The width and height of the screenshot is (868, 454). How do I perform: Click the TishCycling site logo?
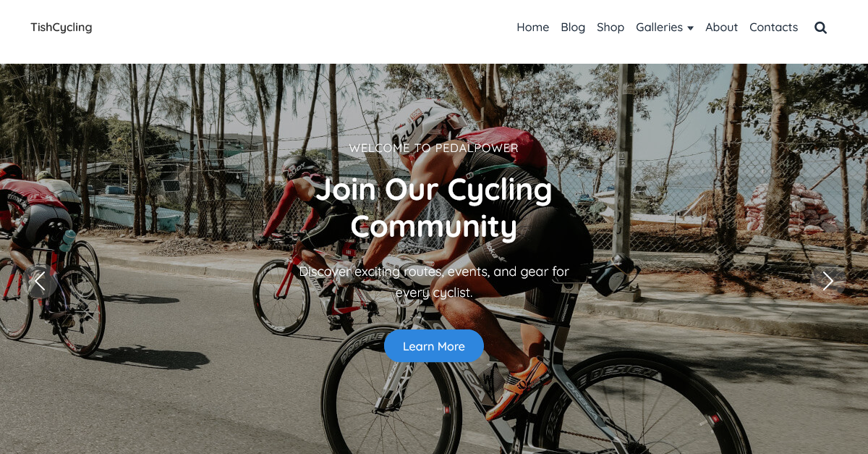coord(61,28)
